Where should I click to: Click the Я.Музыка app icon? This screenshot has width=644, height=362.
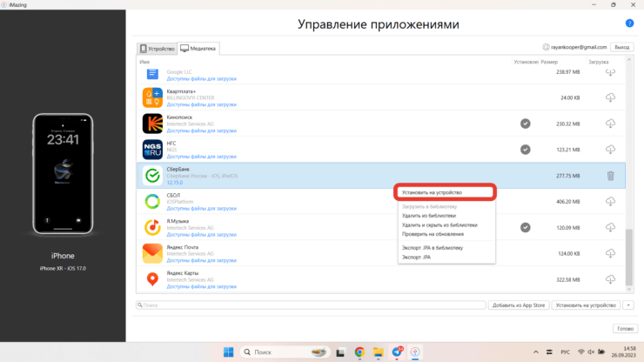152,227
